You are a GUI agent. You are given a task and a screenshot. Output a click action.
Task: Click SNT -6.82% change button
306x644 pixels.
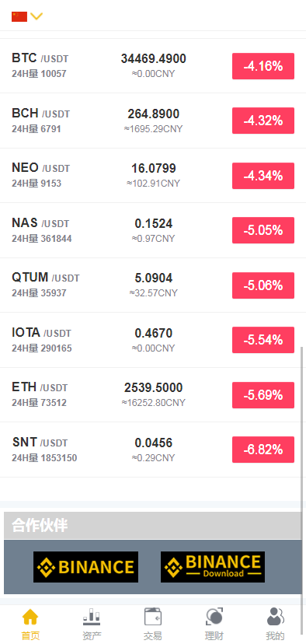[263, 450]
